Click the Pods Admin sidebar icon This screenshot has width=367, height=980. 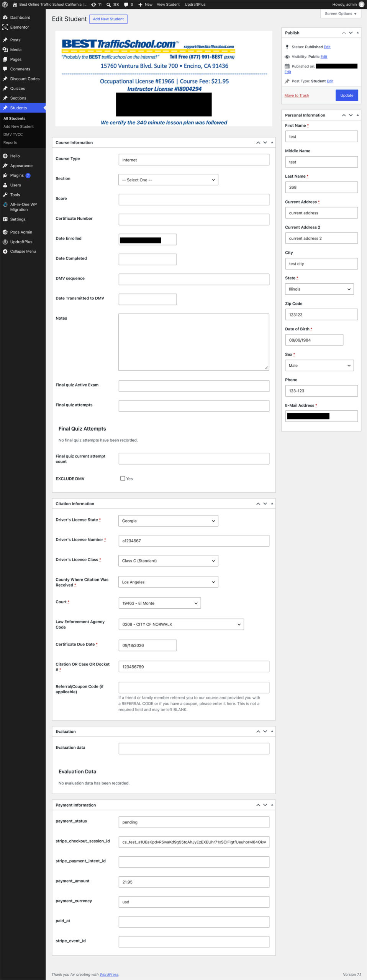pyautogui.click(x=5, y=232)
